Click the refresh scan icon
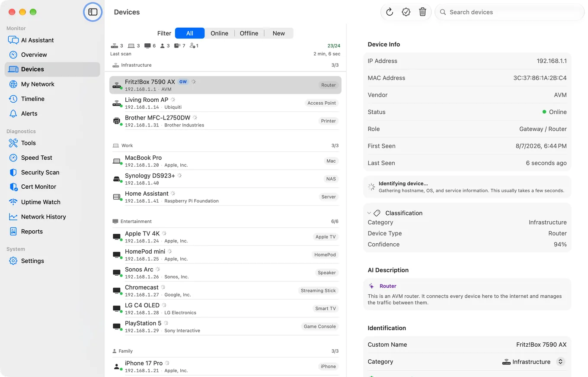588x377 pixels. [389, 12]
